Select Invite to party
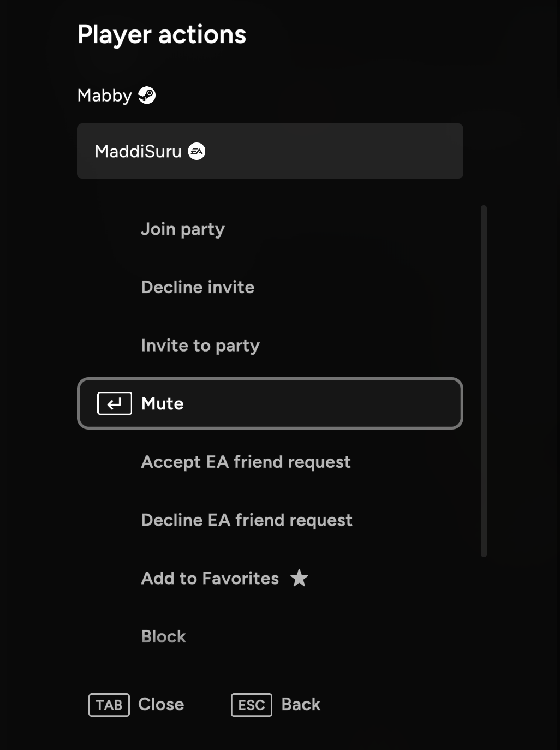 [x=200, y=346]
